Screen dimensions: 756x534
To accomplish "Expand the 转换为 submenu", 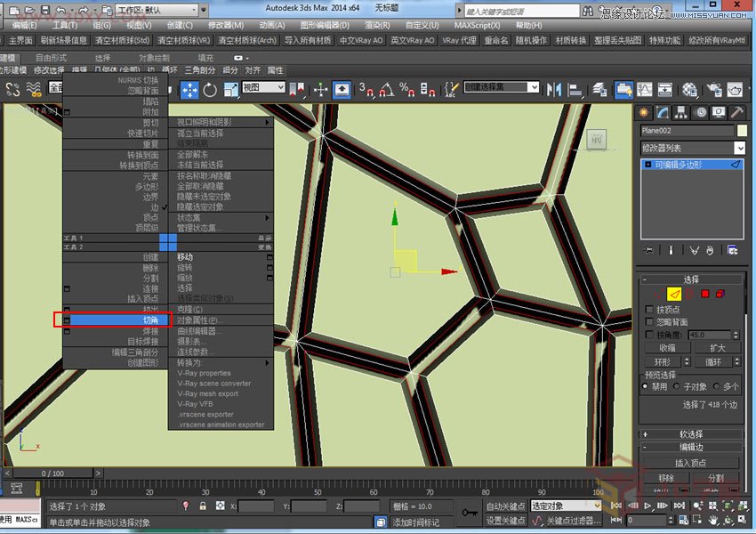I will pos(221,363).
